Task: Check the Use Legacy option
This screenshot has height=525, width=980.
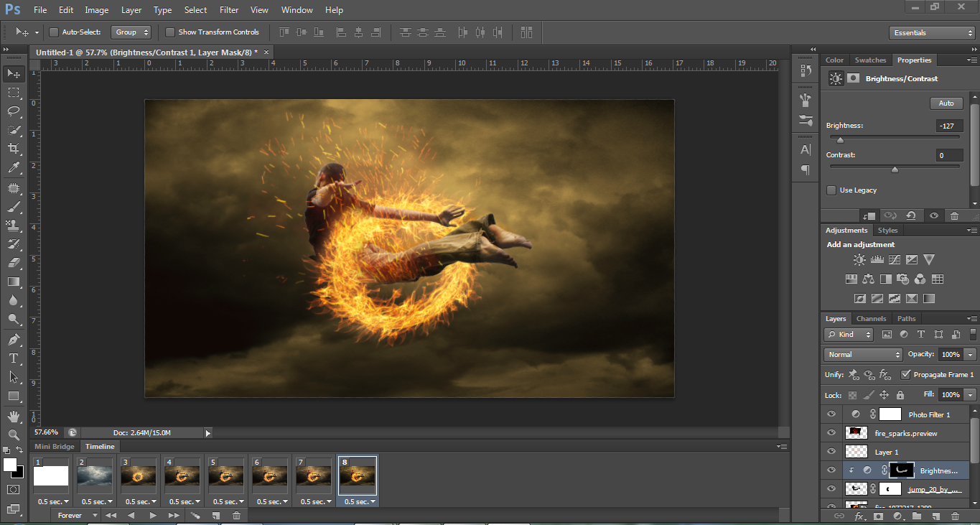Action: [x=831, y=190]
